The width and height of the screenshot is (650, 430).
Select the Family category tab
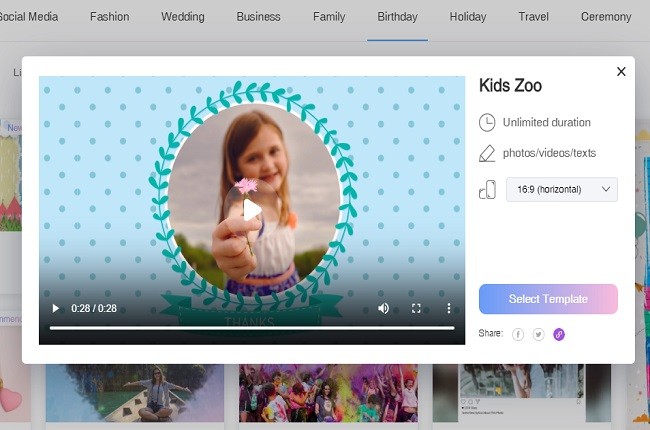[x=329, y=17]
